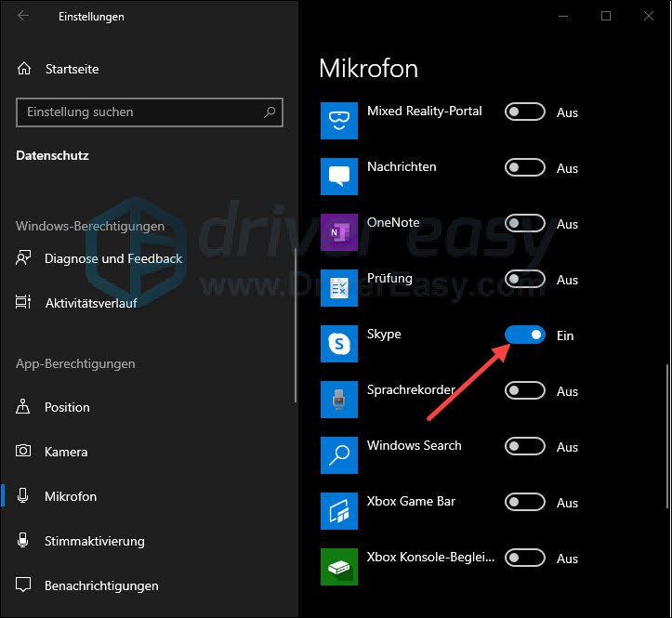Viewport: 672px width, 618px height.
Task: Click the Nachrichten app icon
Action: [338, 177]
